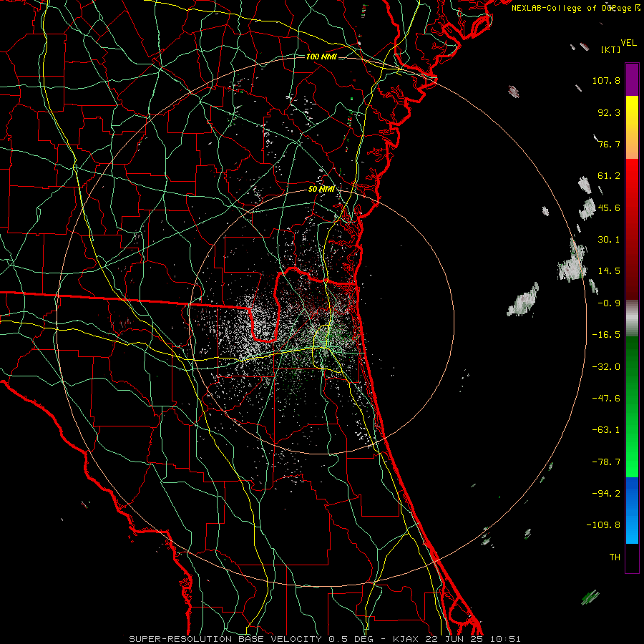Pick the gray segment of the velocity scale

click(x=632, y=318)
